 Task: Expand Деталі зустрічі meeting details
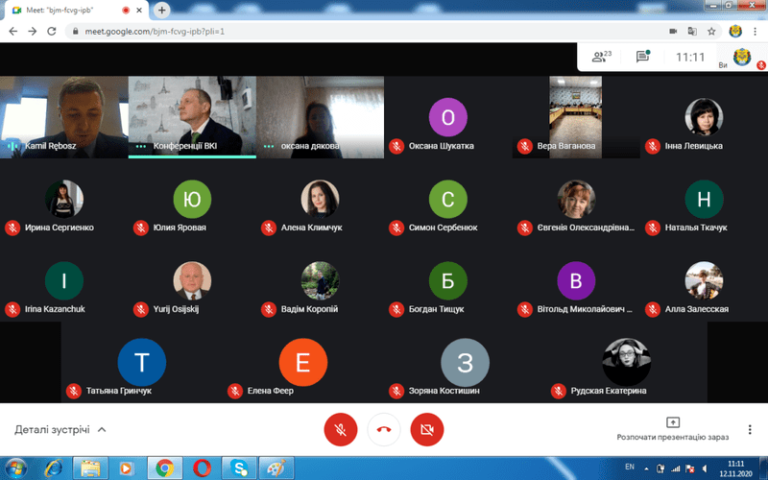click(x=60, y=430)
